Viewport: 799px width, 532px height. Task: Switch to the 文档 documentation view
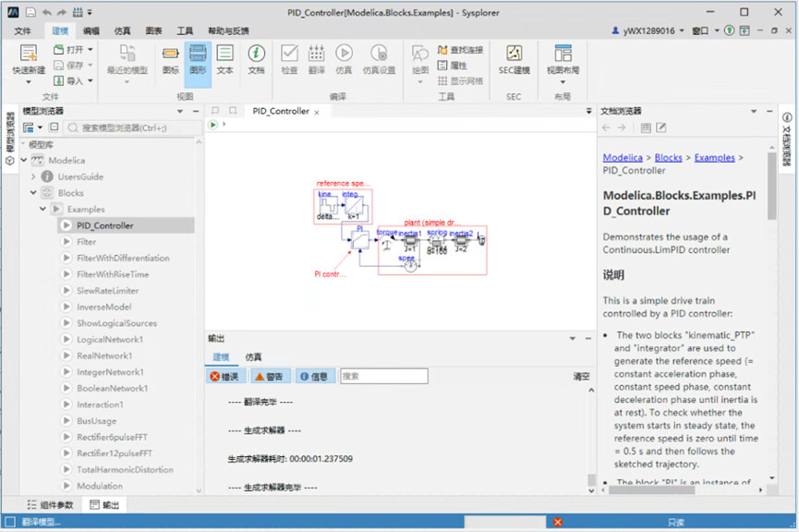tap(256, 60)
